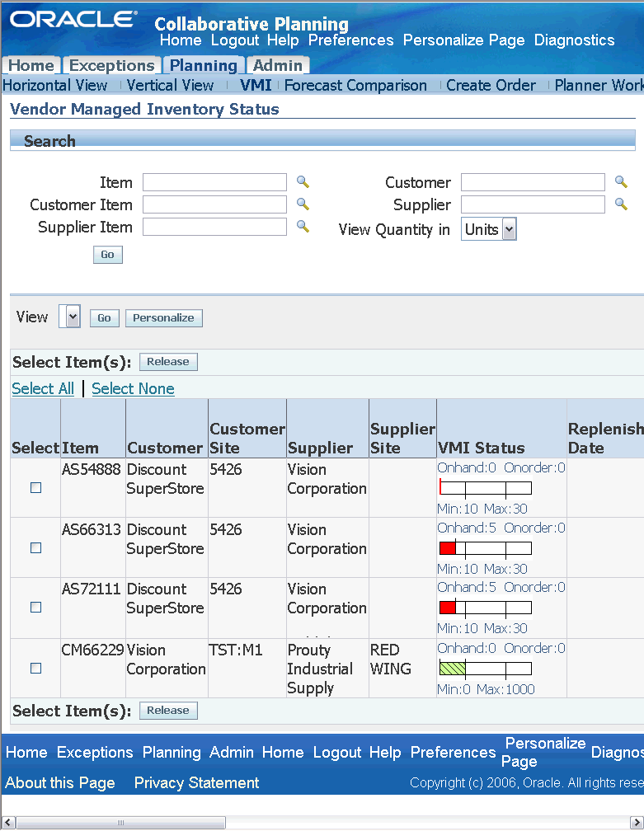Focus the Customer input field
This screenshot has height=831, width=644.
pos(533,182)
